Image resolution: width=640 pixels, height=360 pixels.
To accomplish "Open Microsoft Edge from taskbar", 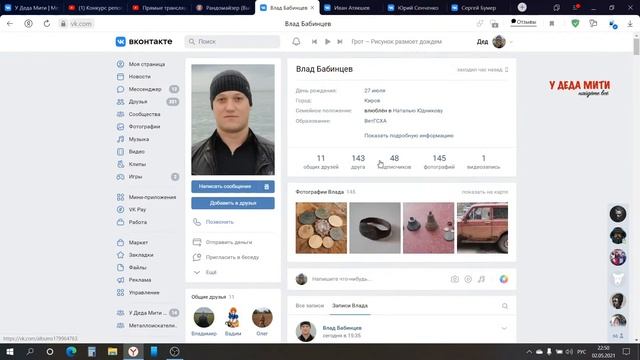I will tap(71, 351).
